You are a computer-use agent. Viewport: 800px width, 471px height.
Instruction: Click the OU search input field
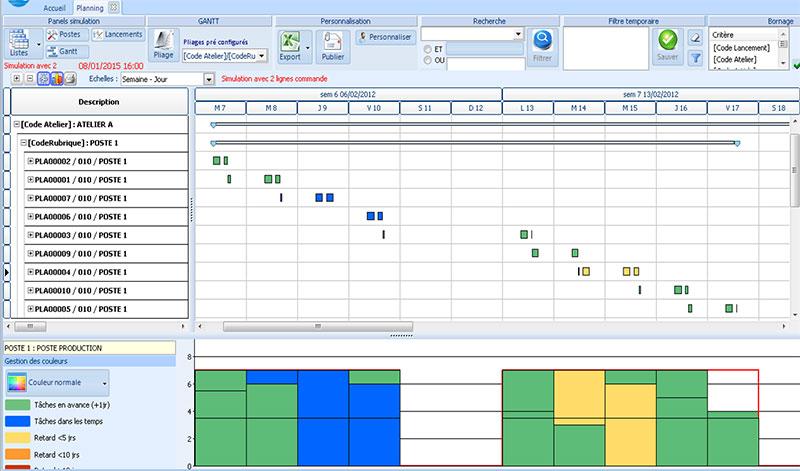tap(486, 63)
